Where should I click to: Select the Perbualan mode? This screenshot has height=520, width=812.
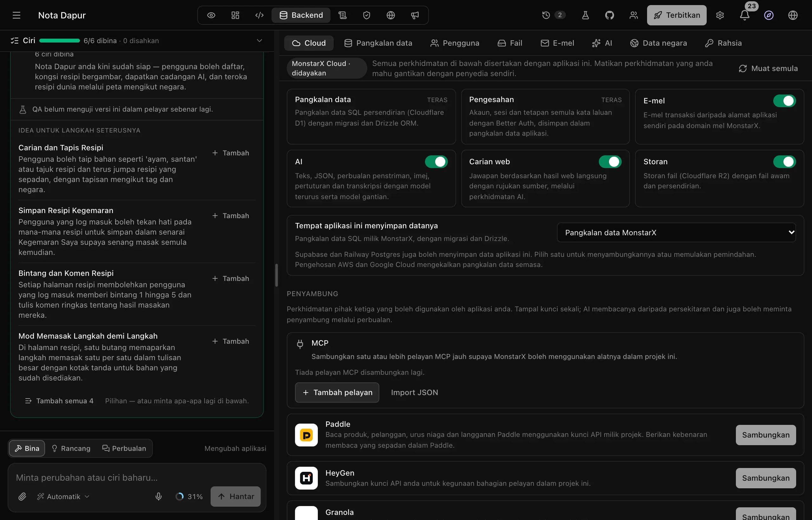click(124, 448)
